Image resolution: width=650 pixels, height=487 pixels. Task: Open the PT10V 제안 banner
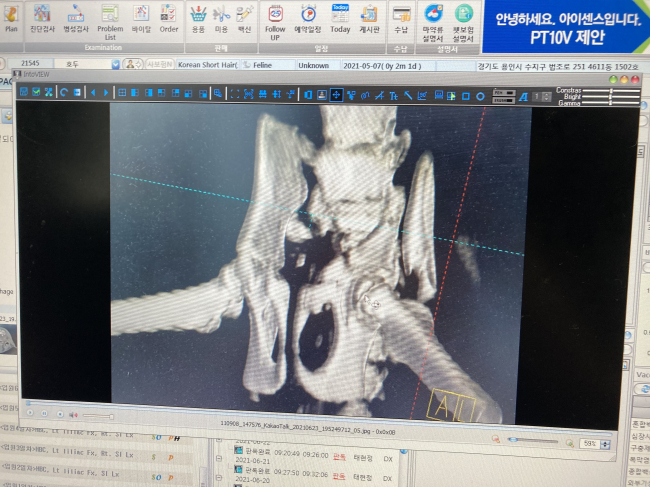565,27
